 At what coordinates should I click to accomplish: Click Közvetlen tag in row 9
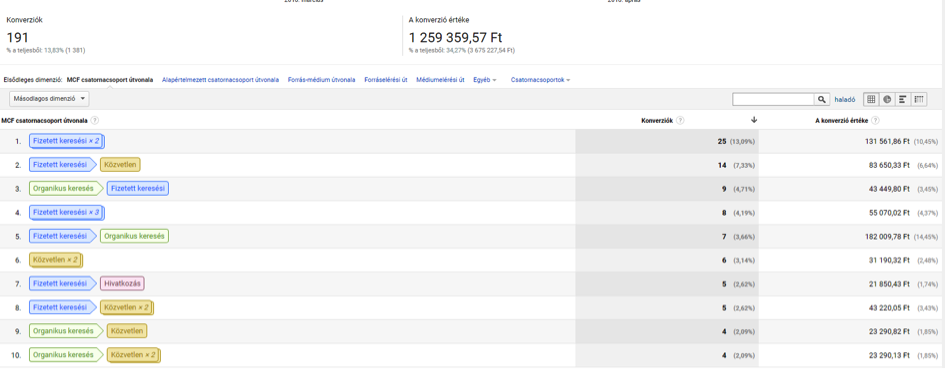point(127,331)
